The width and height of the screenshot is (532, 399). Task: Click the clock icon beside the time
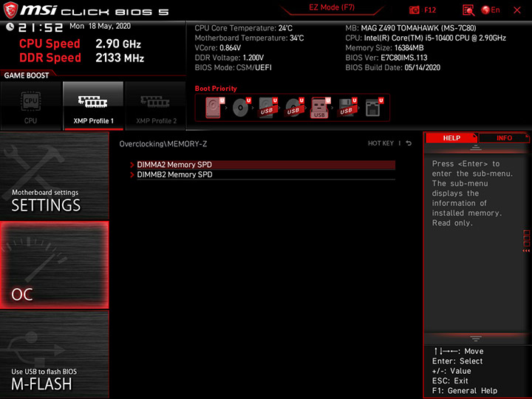10,27
